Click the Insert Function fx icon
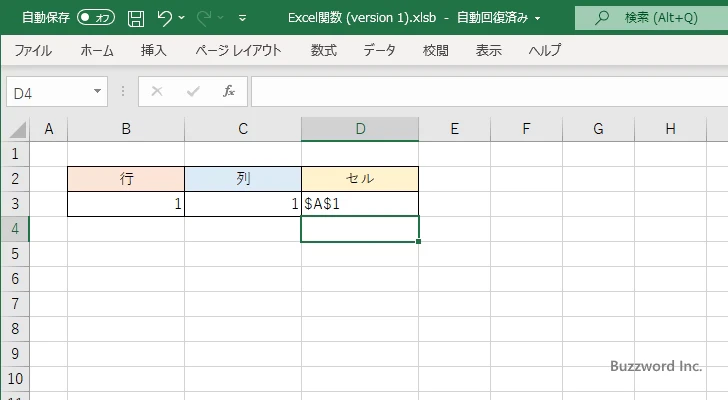 (229, 91)
